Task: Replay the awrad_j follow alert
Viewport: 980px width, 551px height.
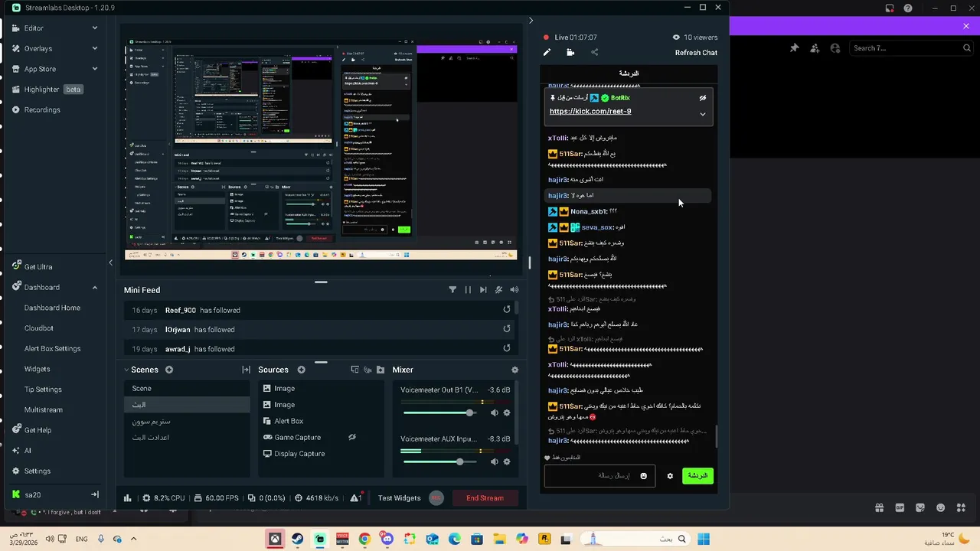Action: point(506,348)
